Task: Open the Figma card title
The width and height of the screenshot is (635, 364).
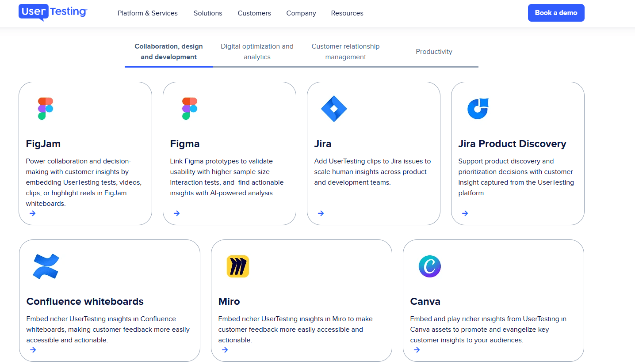Action: pyautogui.click(x=185, y=144)
